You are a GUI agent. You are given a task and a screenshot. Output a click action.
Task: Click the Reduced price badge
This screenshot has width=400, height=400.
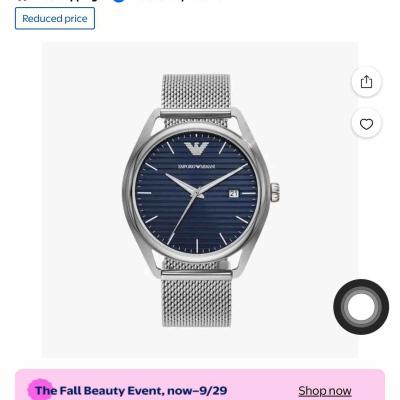[55, 19]
